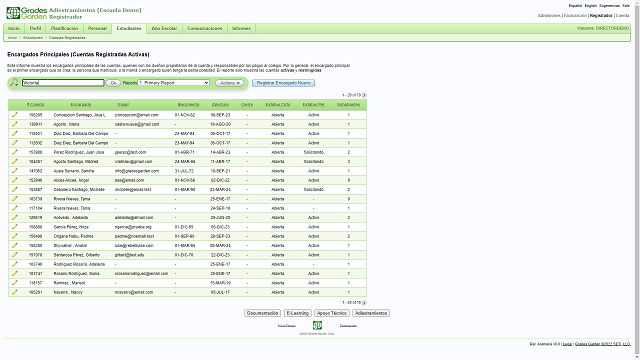
Task: Edit the Garcia Pérez, Nitza account
Action: click(x=15, y=227)
